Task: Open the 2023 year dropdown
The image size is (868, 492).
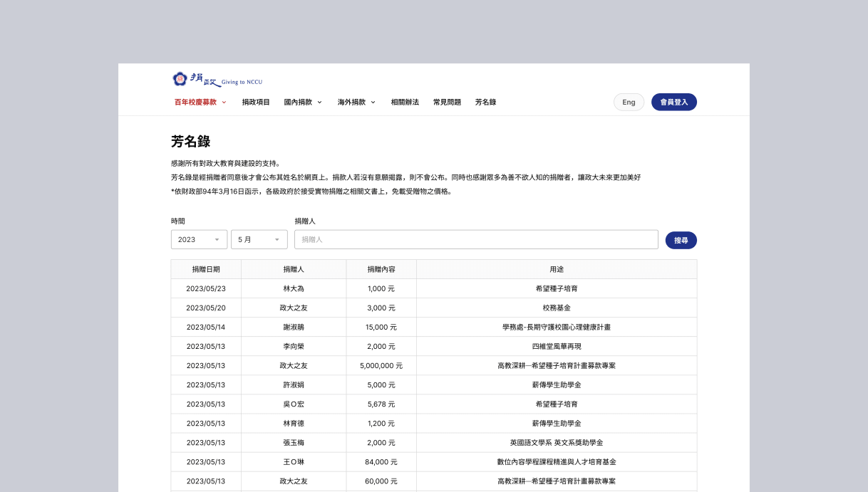Action: 200,239
